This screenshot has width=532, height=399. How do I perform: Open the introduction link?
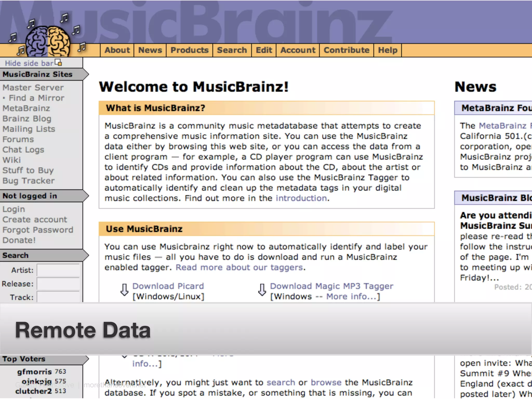[301, 198]
